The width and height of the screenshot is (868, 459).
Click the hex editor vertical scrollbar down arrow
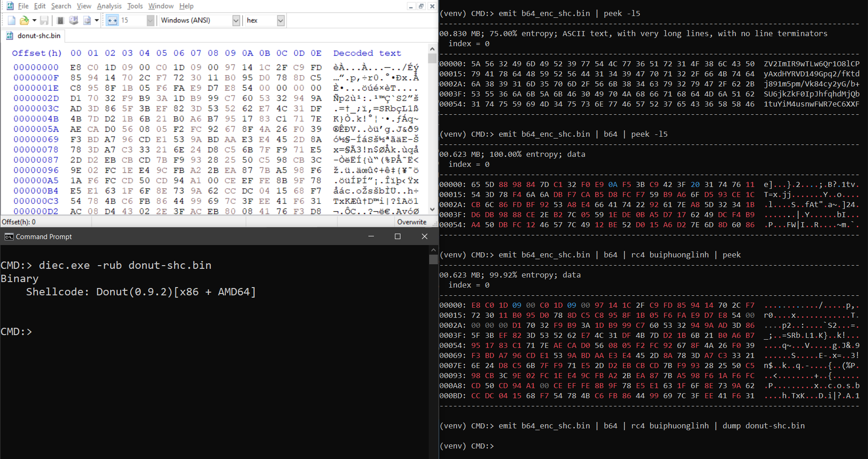[432, 209]
